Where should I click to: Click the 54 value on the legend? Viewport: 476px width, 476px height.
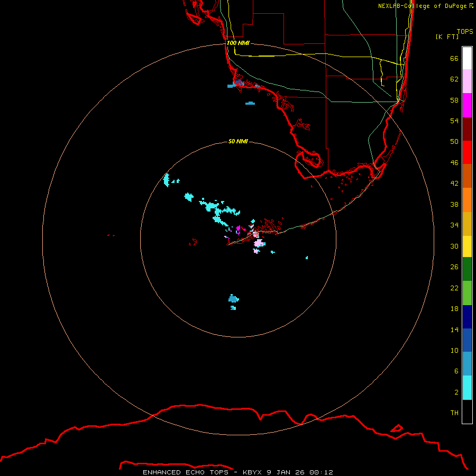click(x=454, y=121)
